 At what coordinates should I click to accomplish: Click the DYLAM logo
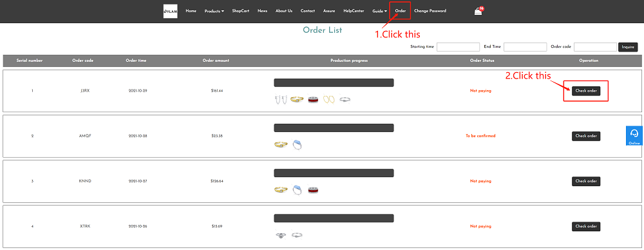(x=171, y=11)
